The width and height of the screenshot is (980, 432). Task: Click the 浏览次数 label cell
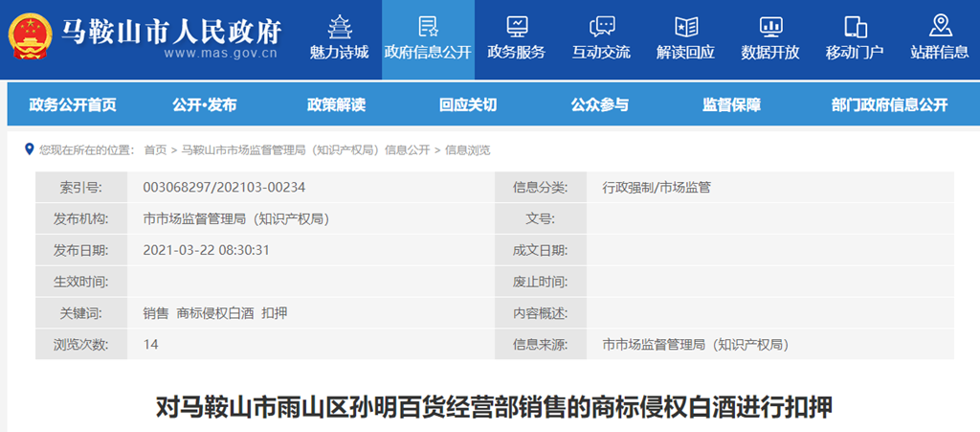81,345
